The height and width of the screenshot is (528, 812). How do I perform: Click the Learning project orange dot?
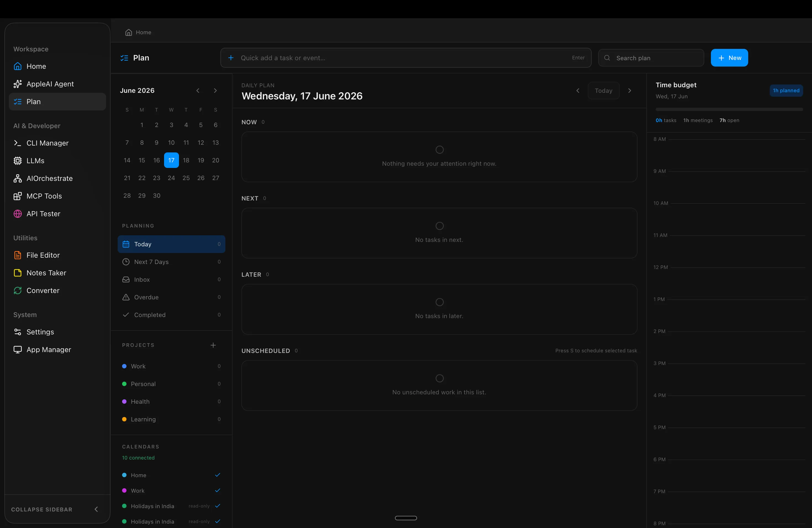click(124, 419)
